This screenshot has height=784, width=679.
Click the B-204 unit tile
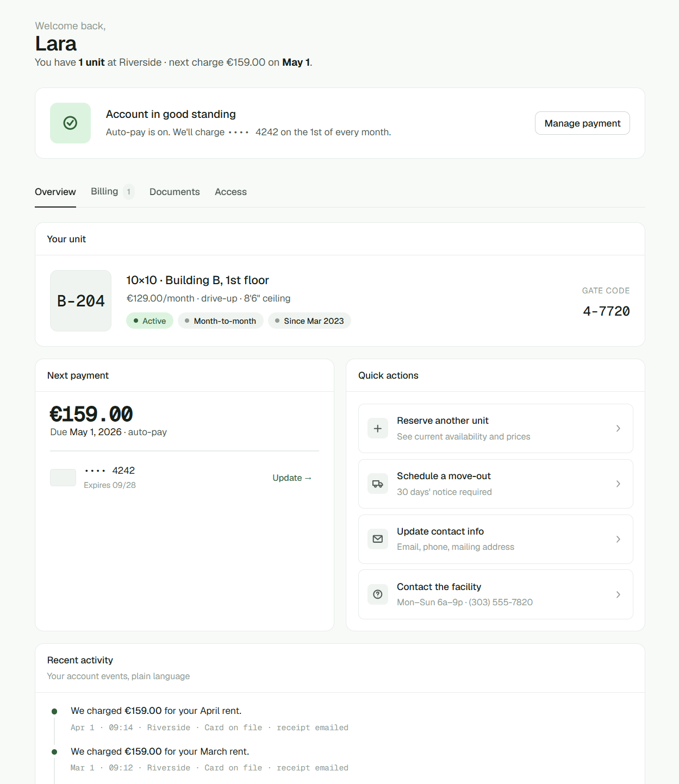click(x=80, y=300)
